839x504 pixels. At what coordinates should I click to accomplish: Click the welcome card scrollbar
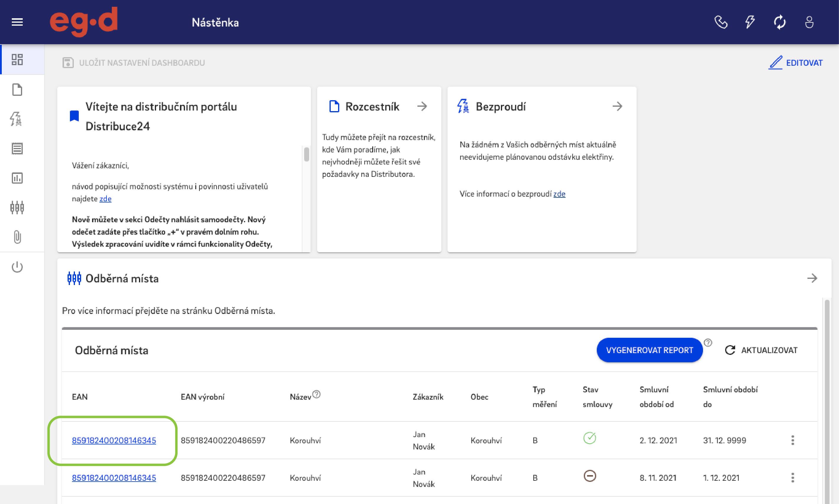307,154
